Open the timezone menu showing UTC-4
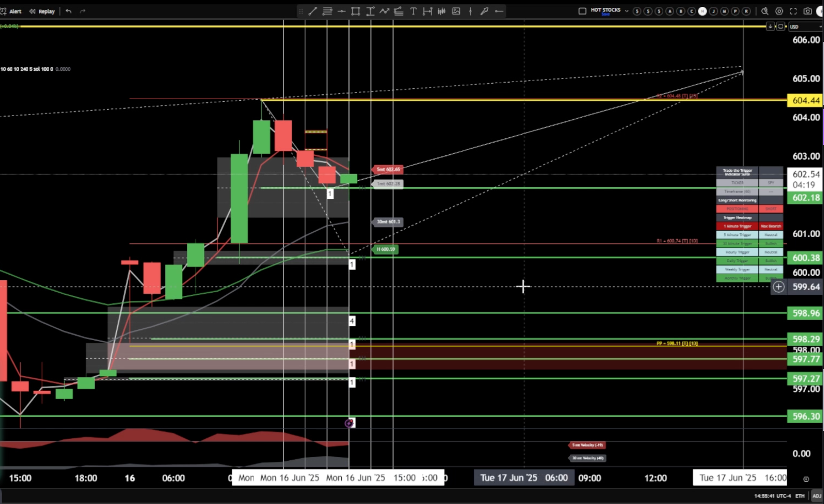The width and height of the screenshot is (824, 504). click(x=772, y=496)
